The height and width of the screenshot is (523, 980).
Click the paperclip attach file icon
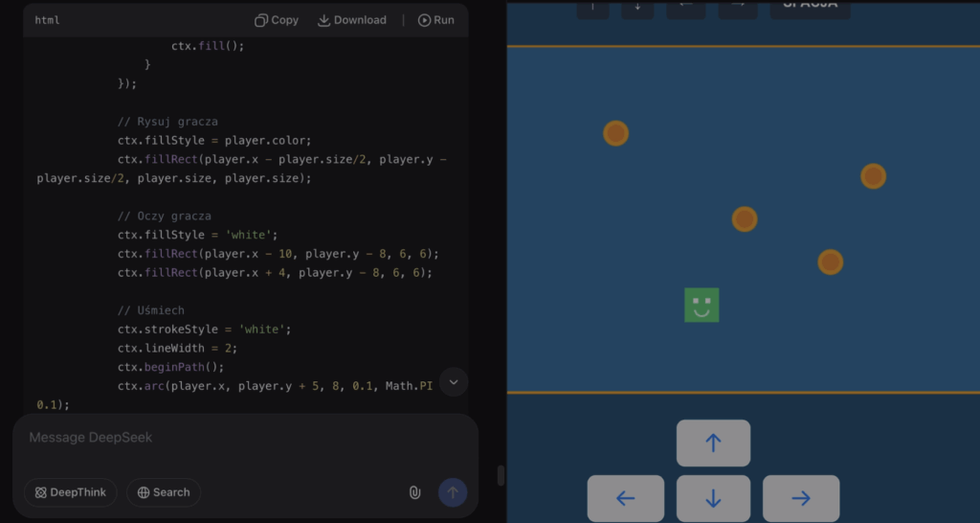point(414,492)
